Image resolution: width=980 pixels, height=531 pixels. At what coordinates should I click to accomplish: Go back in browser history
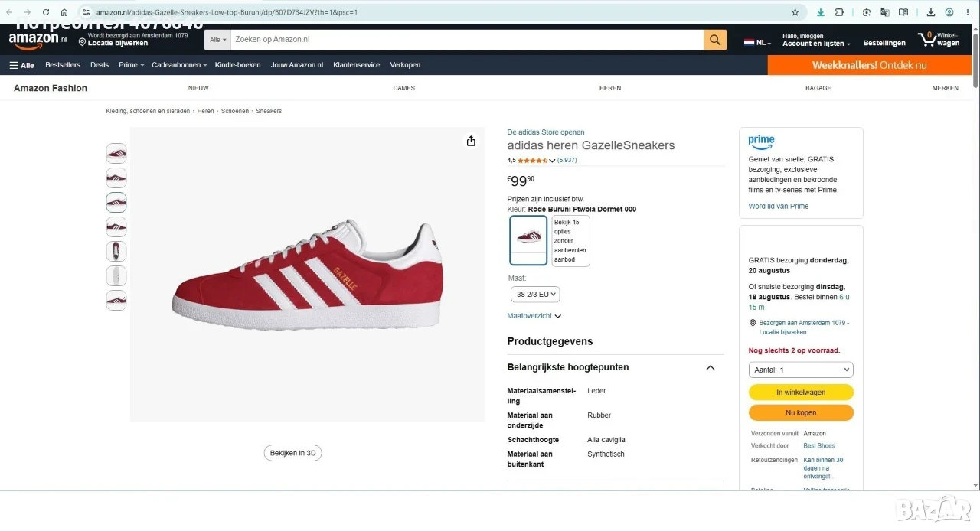(9, 12)
